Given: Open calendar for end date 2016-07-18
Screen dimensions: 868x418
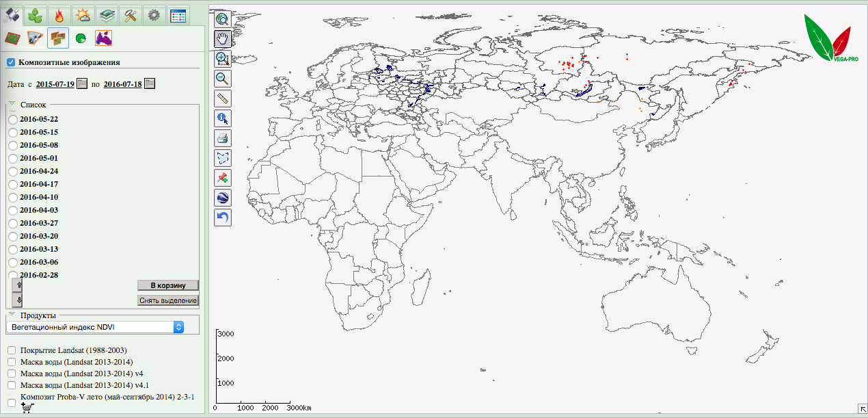Looking at the screenshot, I should tap(150, 84).
